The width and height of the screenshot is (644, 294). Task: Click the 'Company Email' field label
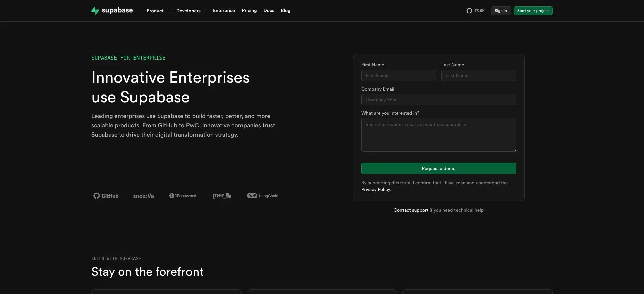378,89
